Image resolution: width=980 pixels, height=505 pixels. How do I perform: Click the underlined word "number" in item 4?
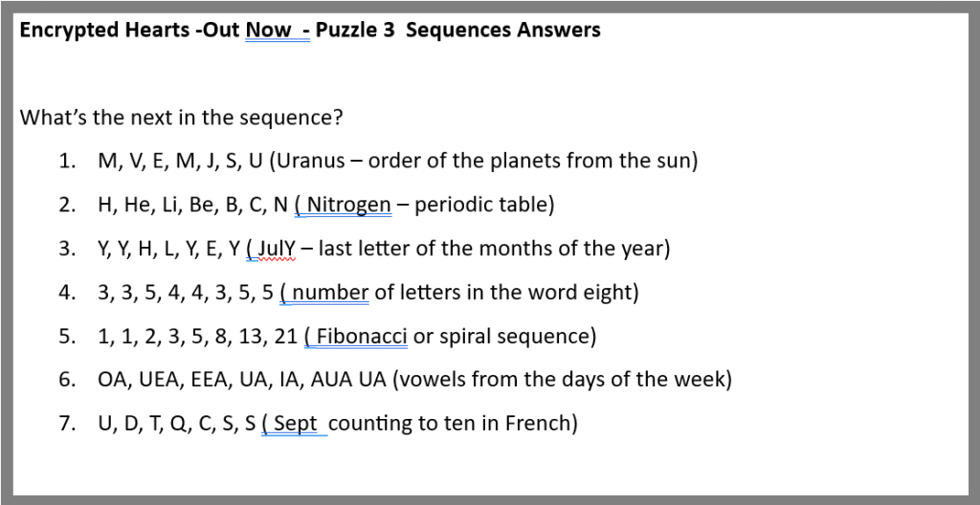click(330, 293)
